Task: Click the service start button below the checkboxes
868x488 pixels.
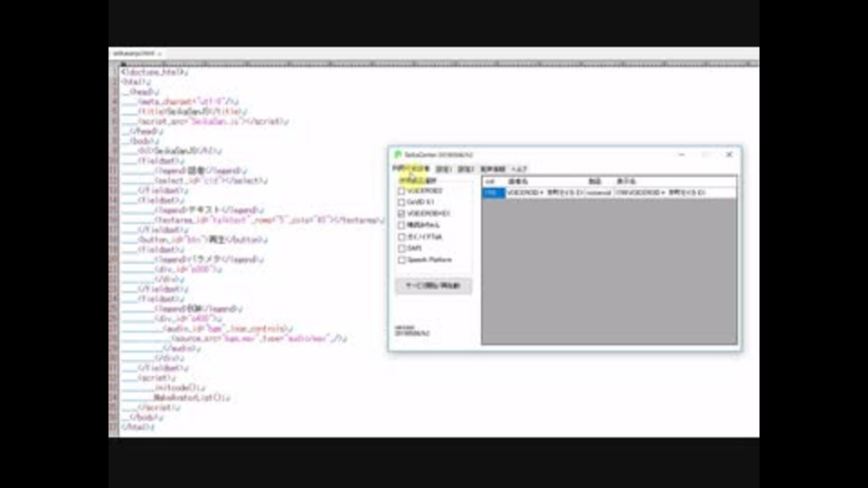Action: [433, 286]
